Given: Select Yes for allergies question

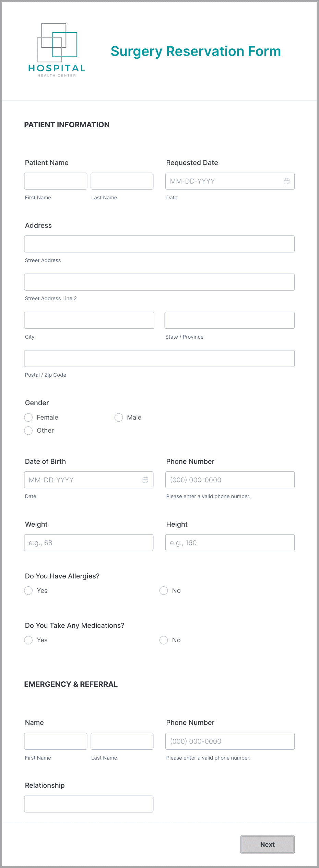Looking at the screenshot, I should pos(28,590).
